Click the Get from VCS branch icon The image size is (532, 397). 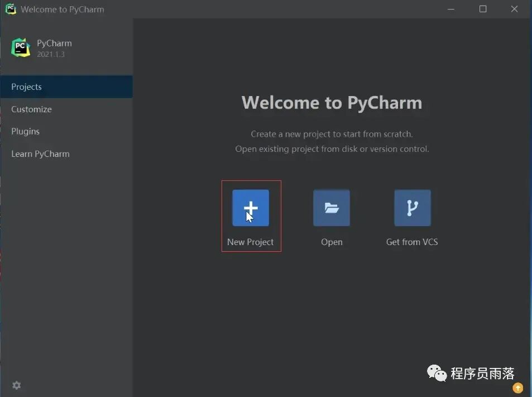412,208
